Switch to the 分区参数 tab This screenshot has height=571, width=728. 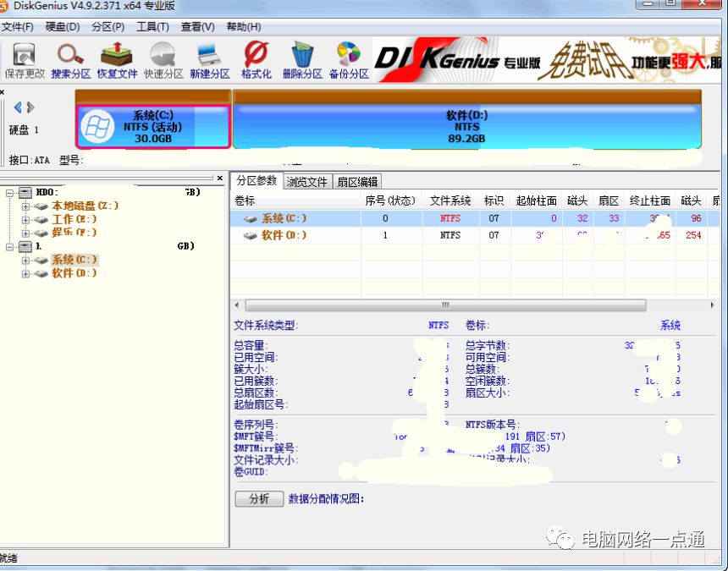pyautogui.click(x=256, y=181)
